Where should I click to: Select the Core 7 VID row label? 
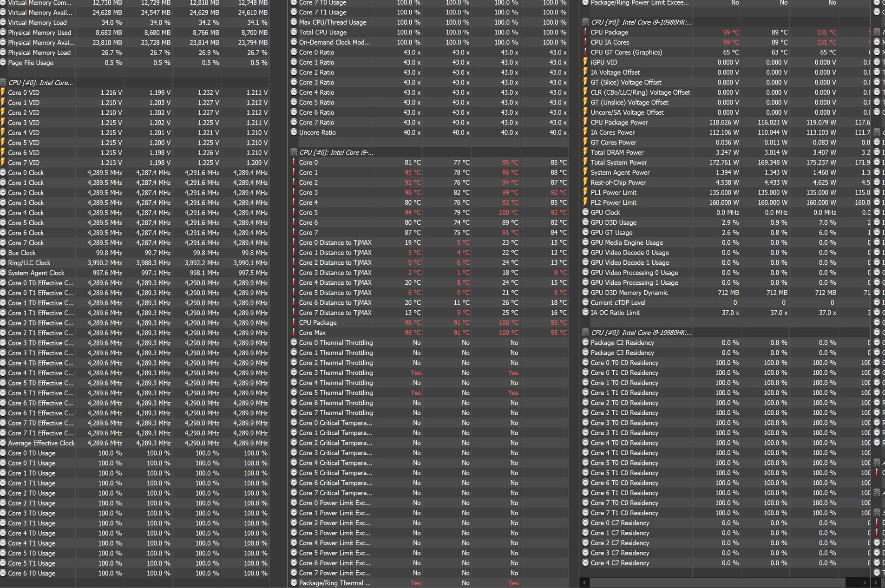(x=24, y=163)
